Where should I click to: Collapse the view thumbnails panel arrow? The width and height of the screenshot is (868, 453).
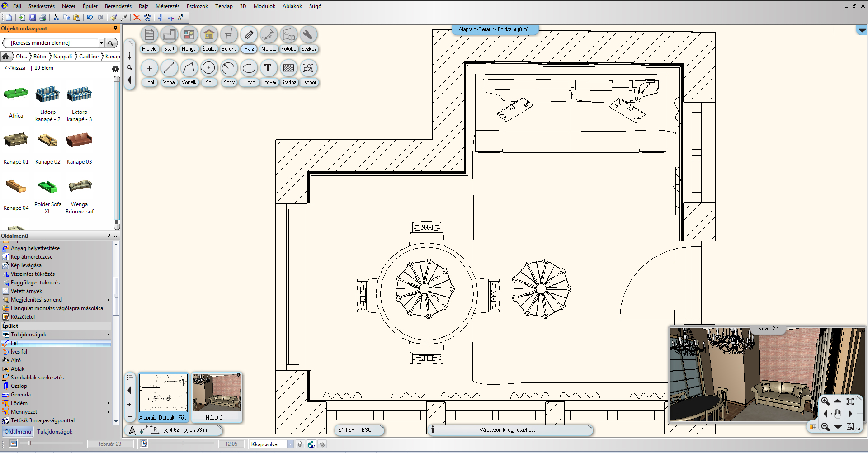(x=130, y=390)
